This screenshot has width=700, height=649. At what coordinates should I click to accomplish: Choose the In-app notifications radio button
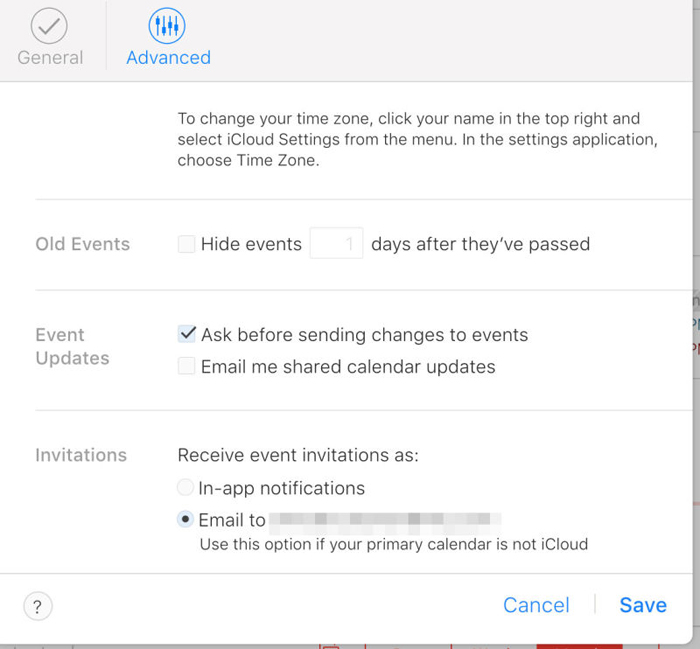185,488
